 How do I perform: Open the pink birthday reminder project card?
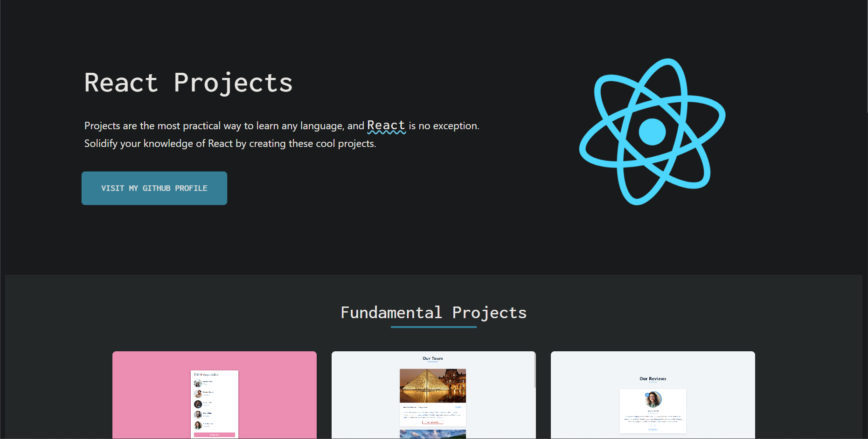point(215,395)
